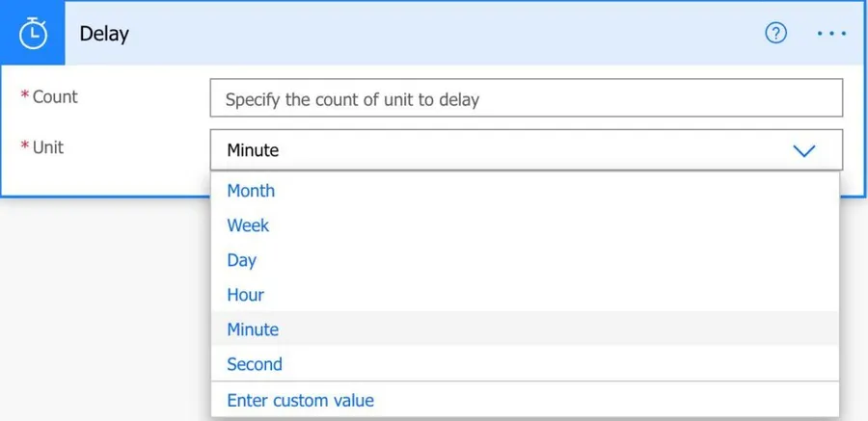Click the Delay action title text
The image size is (868, 421).
click(104, 34)
